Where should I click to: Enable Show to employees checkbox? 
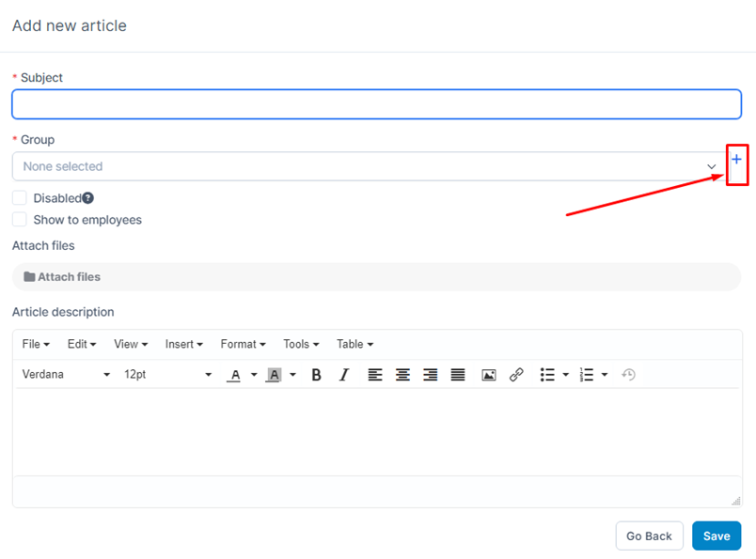tap(20, 219)
